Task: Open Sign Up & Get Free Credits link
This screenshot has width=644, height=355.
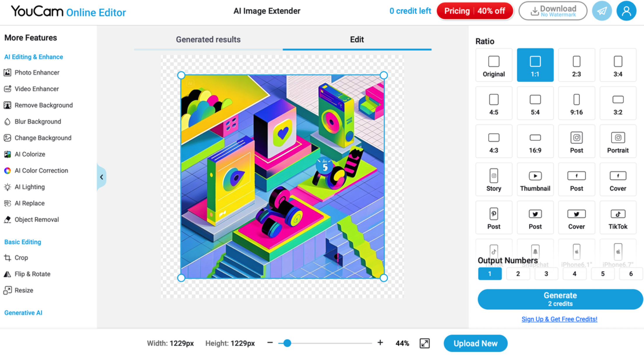Action: pos(559,319)
